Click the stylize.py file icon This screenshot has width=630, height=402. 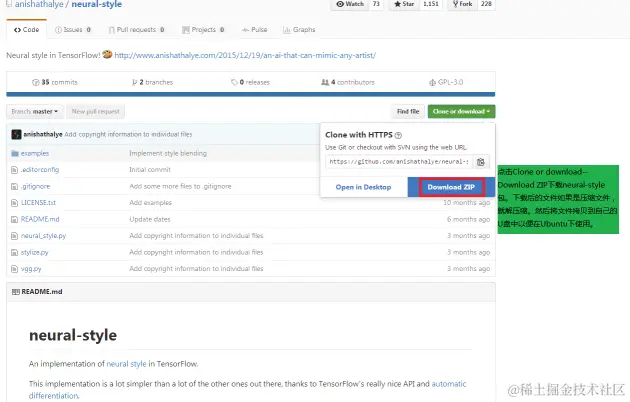[x=14, y=252]
